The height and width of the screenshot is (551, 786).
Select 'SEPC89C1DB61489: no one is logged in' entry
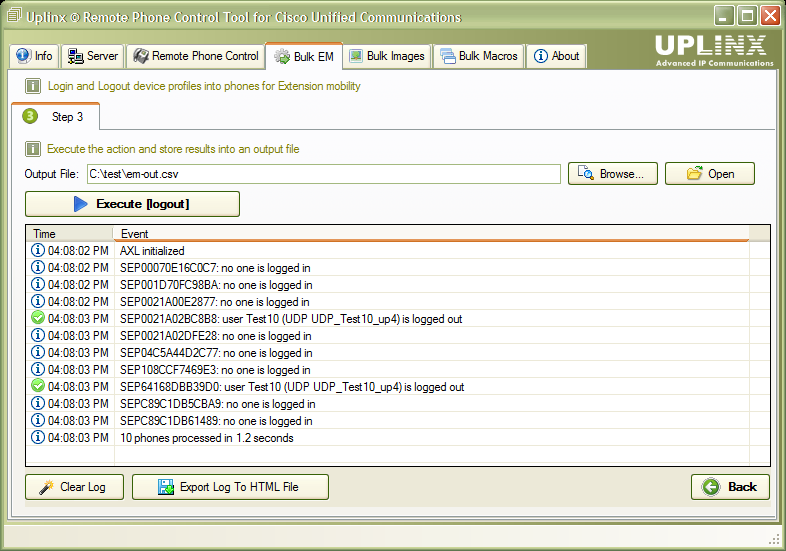[216, 421]
